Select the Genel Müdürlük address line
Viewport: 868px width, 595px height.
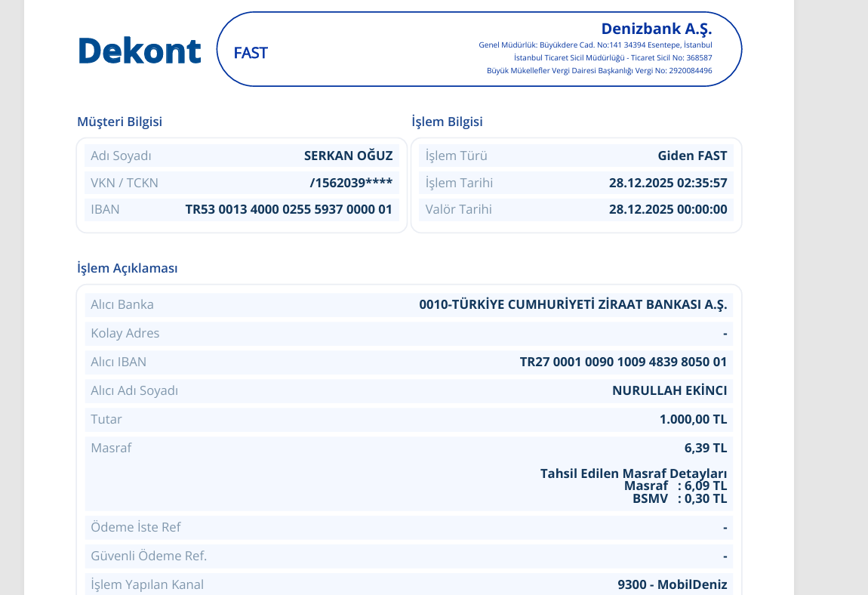(x=595, y=45)
